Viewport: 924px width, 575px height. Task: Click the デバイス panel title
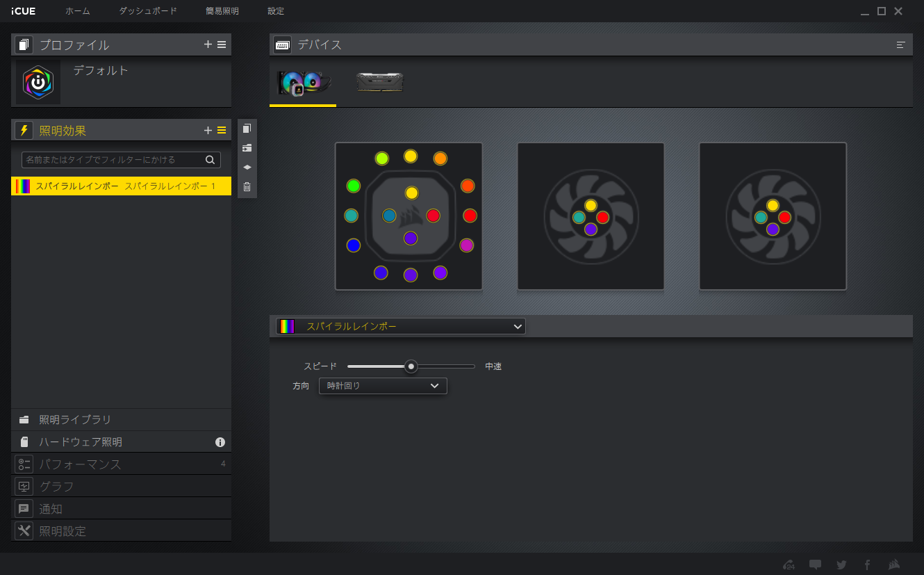(x=320, y=45)
